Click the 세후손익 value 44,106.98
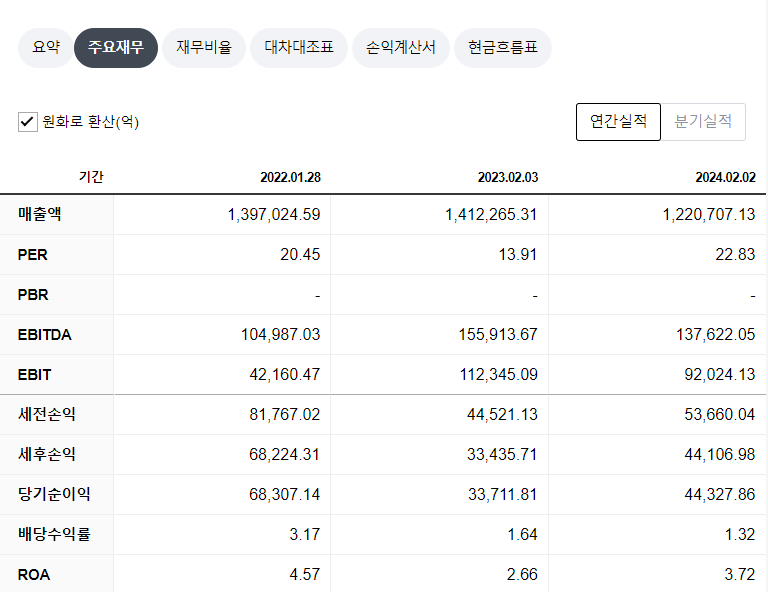This screenshot has height=592, width=768. pos(720,454)
